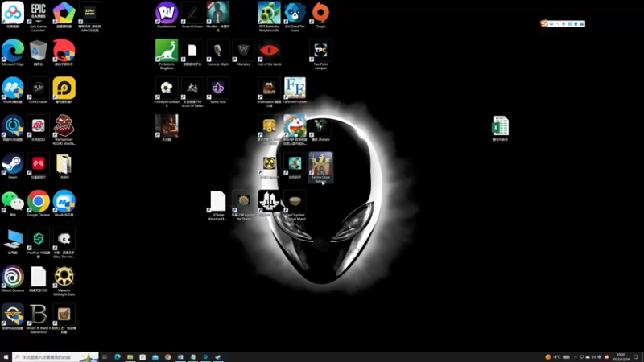Open the Epic Games Launcher shortcut
644x362 pixels.
(x=38, y=16)
